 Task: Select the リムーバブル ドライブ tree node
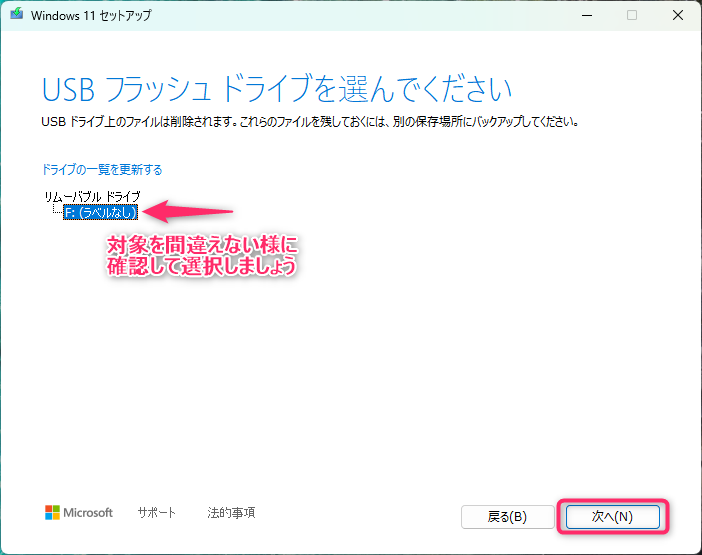(x=92, y=196)
